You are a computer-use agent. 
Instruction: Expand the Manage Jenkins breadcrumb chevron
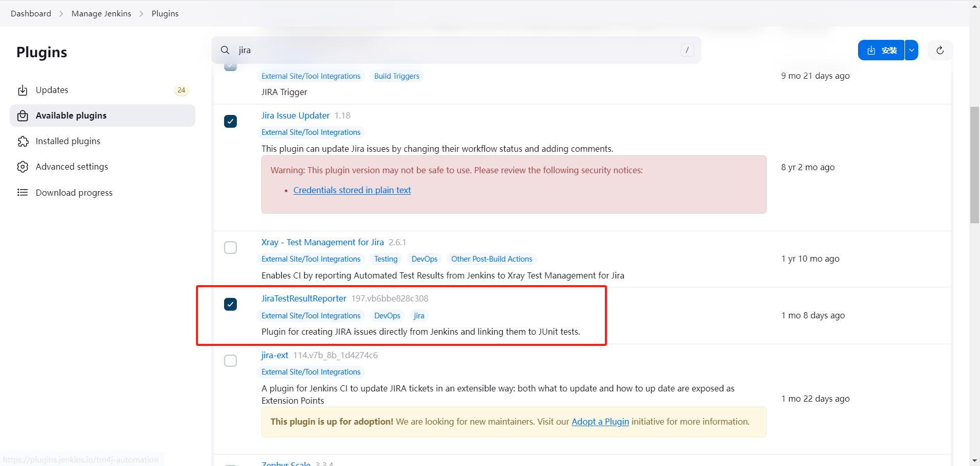point(141,14)
